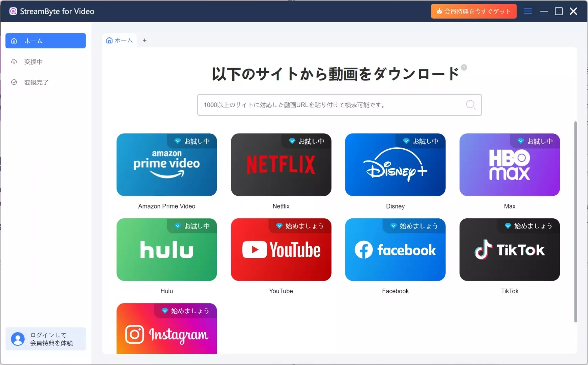Click the お試し中 badge on Max
Viewport: 588px width, 365px height.
click(x=535, y=141)
